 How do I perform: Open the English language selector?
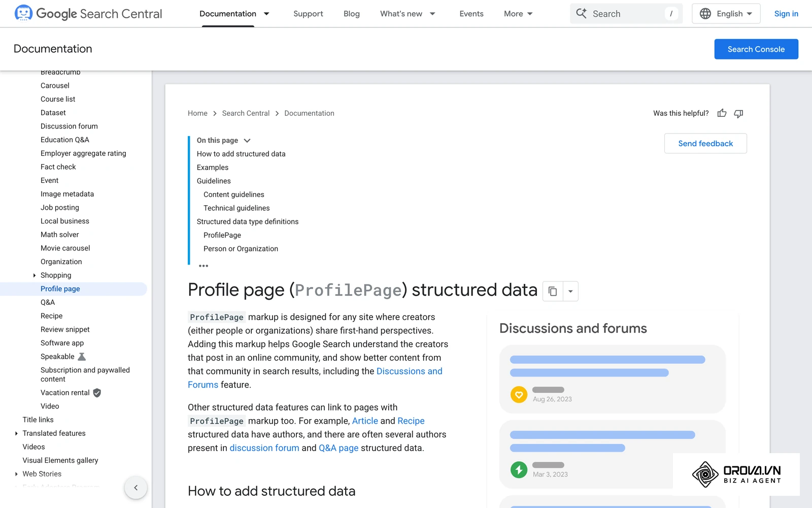coord(726,14)
